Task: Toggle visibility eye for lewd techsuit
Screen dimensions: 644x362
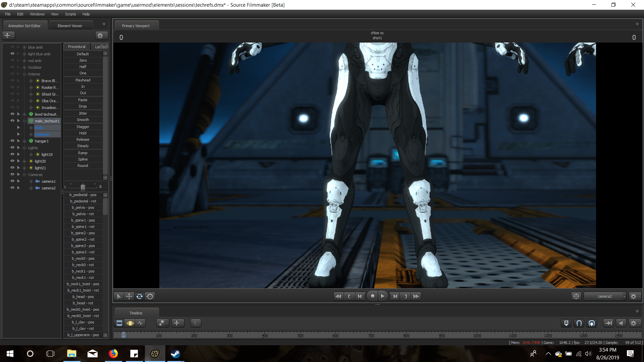Action: 12,114
